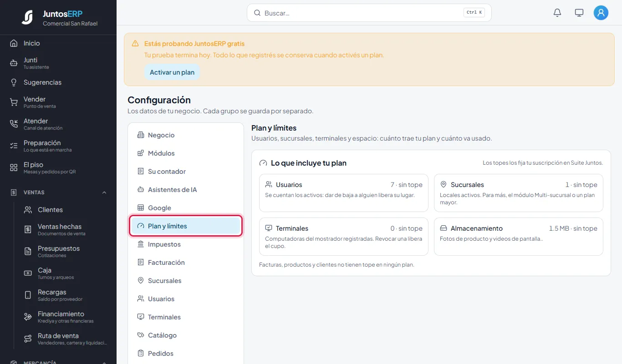
Task: Click the '0 · sin tope' Terminales value
Action: click(407, 228)
